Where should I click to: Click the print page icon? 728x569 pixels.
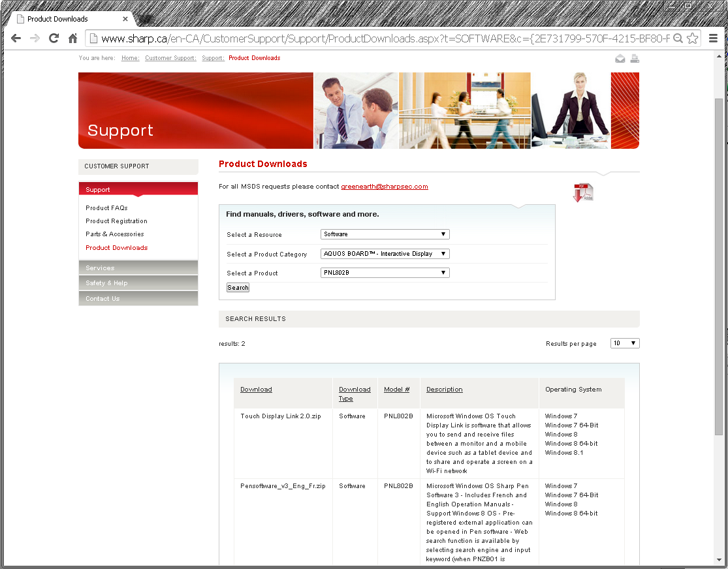pyautogui.click(x=635, y=59)
